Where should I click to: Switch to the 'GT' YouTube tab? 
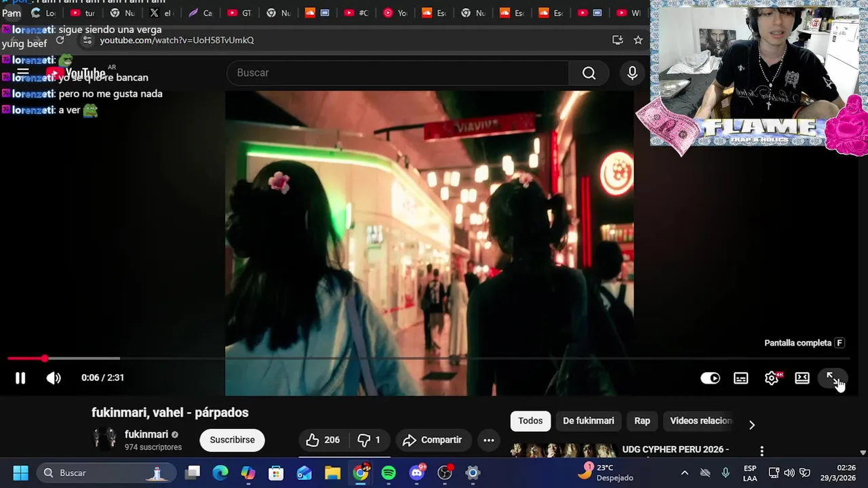(239, 13)
